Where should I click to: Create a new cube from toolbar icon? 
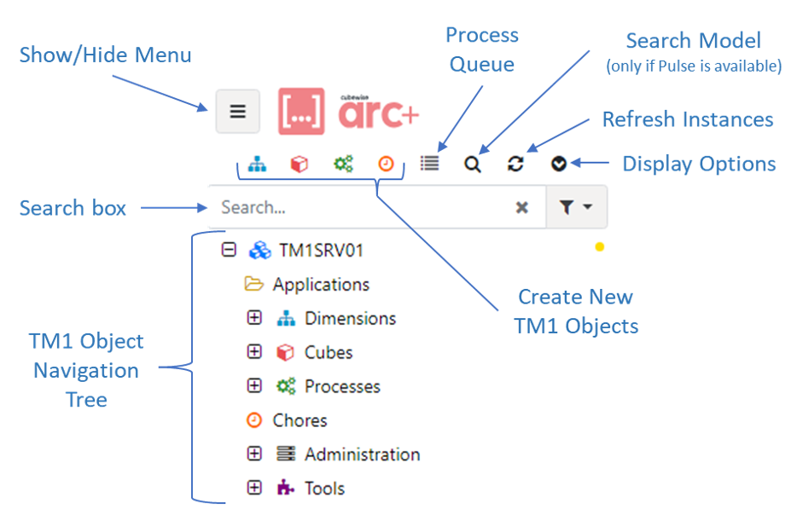point(300,164)
